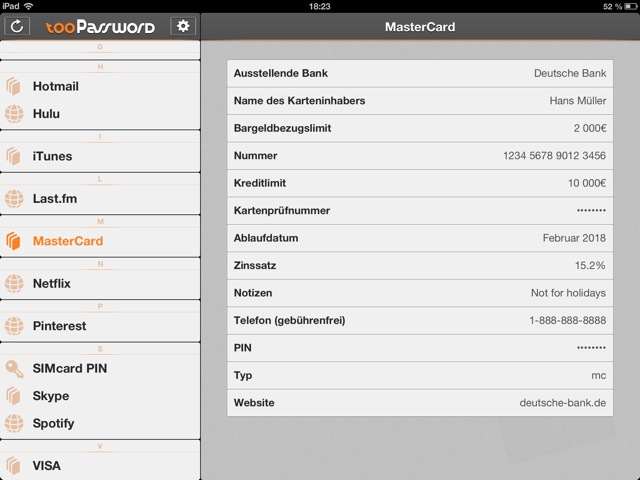This screenshot has height=480, width=640.
Task: Tap the card icon beside iTunes
Action: [x=13, y=156]
